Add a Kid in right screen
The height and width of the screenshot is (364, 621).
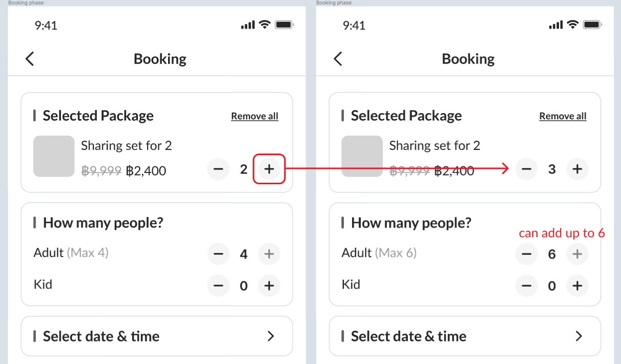(x=577, y=286)
